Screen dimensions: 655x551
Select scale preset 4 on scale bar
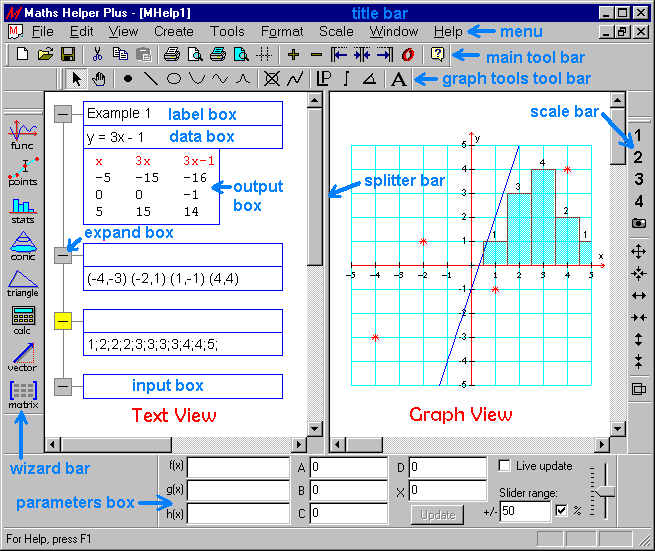(x=639, y=202)
